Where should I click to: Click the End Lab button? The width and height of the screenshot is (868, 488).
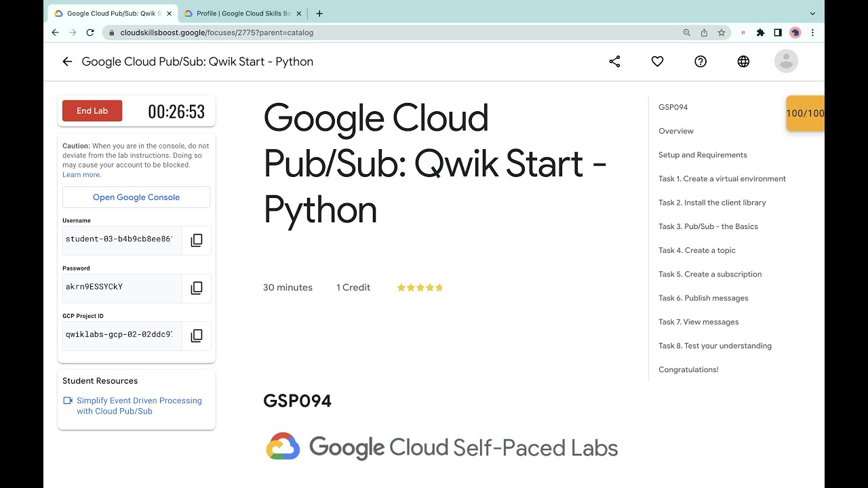click(x=92, y=111)
